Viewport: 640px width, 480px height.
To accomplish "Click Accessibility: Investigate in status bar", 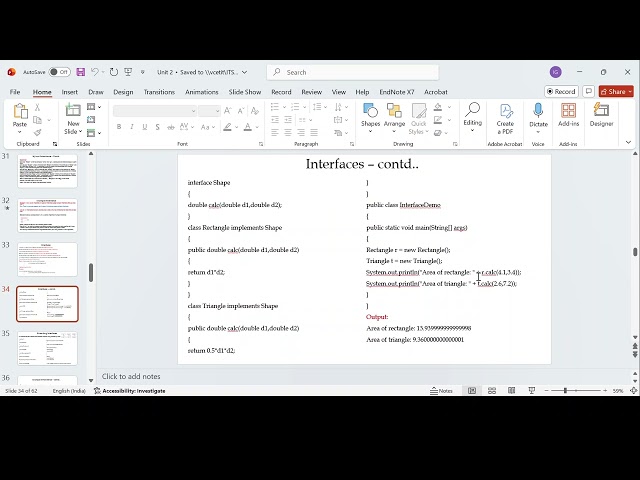I will tap(129, 391).
